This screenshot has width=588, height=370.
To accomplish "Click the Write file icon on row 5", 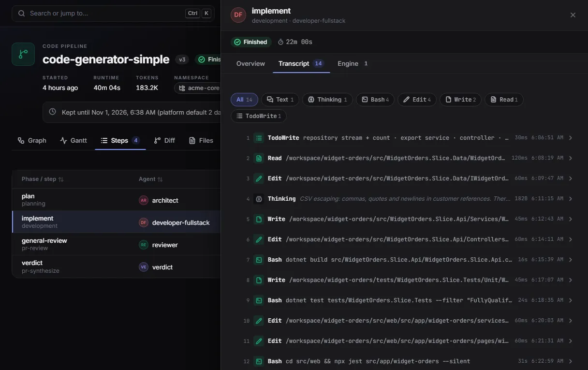I will point(259,219).
